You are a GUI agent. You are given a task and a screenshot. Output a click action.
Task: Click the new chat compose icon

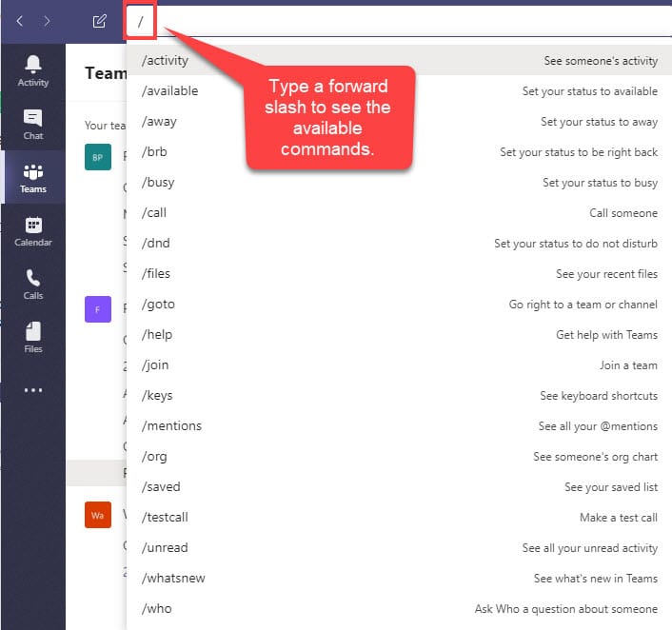pos(99,21)
